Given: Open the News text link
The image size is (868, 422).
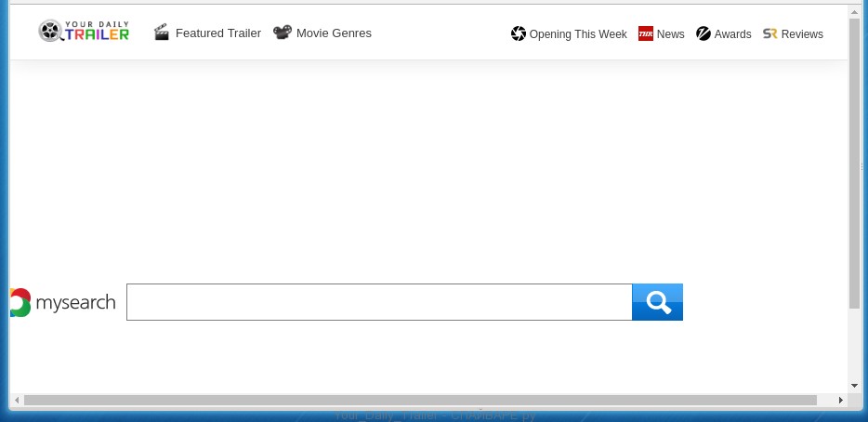Looking at the screenshot, I should click(x=671, y=34).
